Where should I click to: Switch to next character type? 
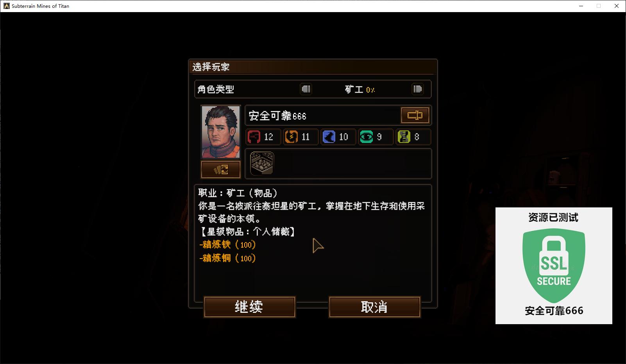417,89
